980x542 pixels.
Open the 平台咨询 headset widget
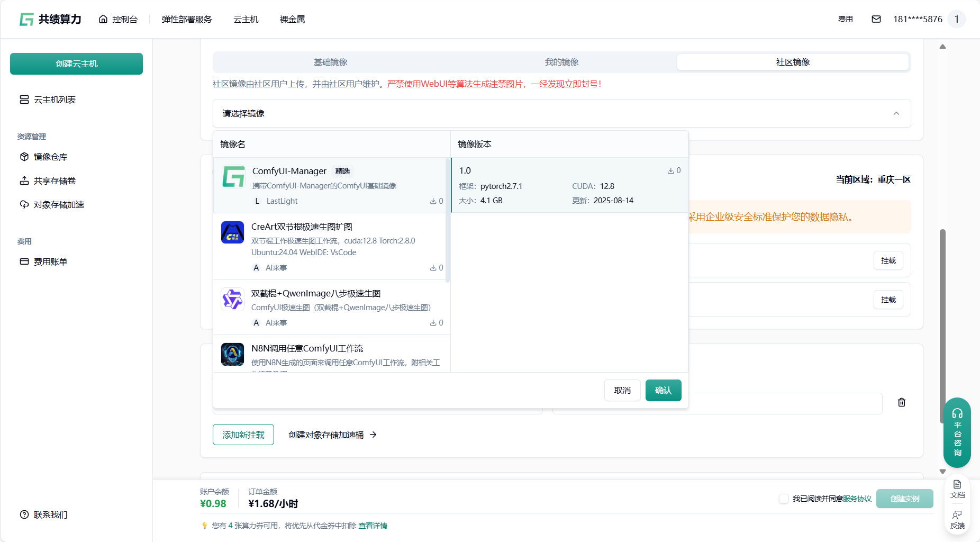[957, 432]
